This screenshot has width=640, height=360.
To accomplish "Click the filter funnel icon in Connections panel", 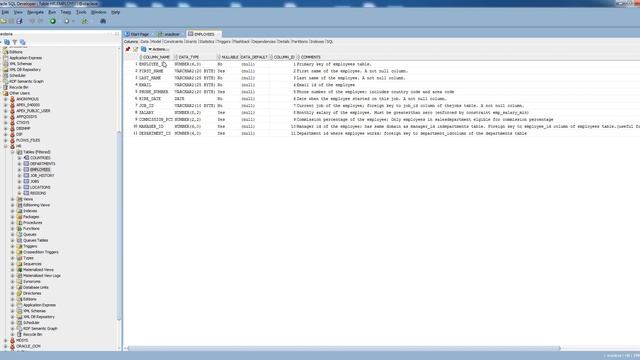I will click(15, 42).
